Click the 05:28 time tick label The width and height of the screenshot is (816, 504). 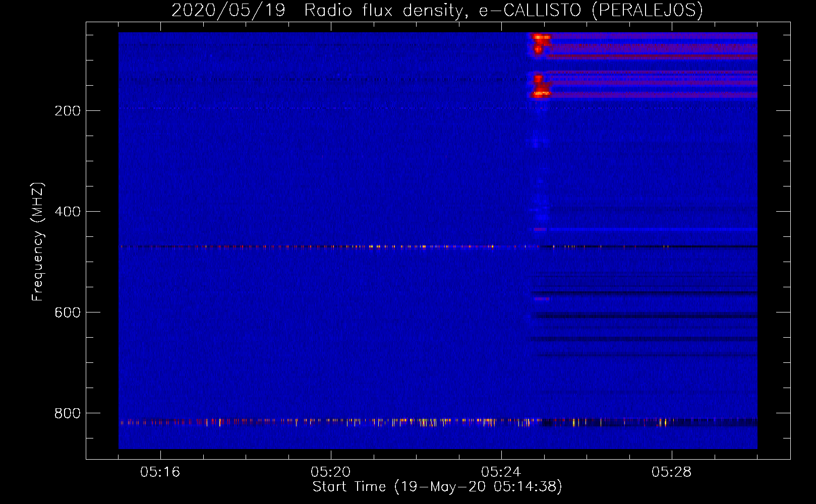tap(672, 472)
